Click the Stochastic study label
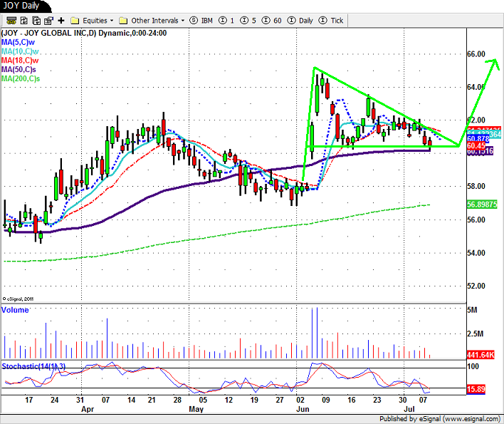504x424 pixels. (x=33, y=366)
